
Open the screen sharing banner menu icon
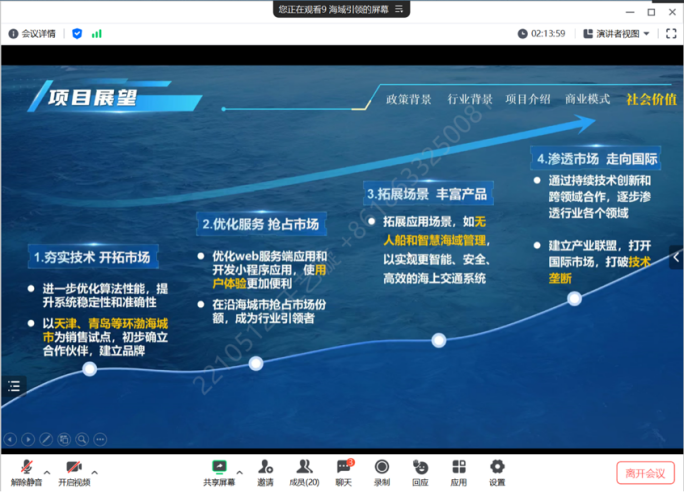click(x=399, y=8)
